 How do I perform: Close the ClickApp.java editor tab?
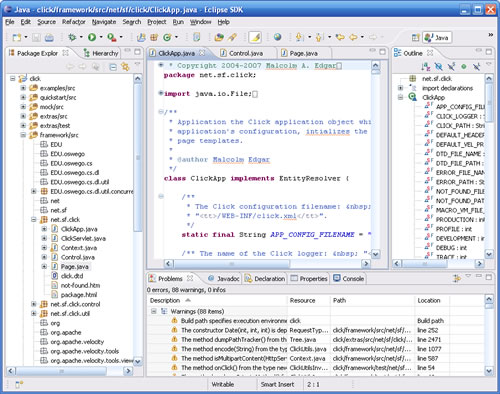point(202,53)
